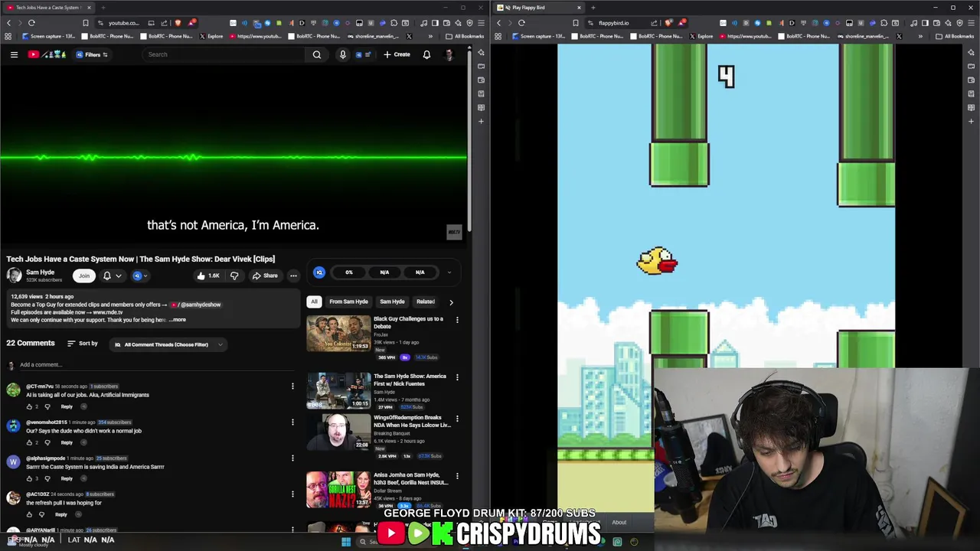Click the blue IQ badge above suggestions
The height and width of the screenshot is (551, 980).
pyautogui.click(x=319, y=272)
